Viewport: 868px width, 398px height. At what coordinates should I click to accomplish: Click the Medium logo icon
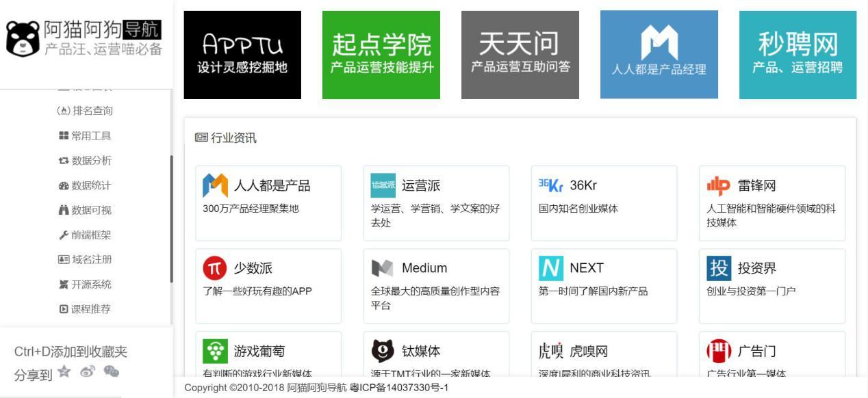click(x=383, y=268)
